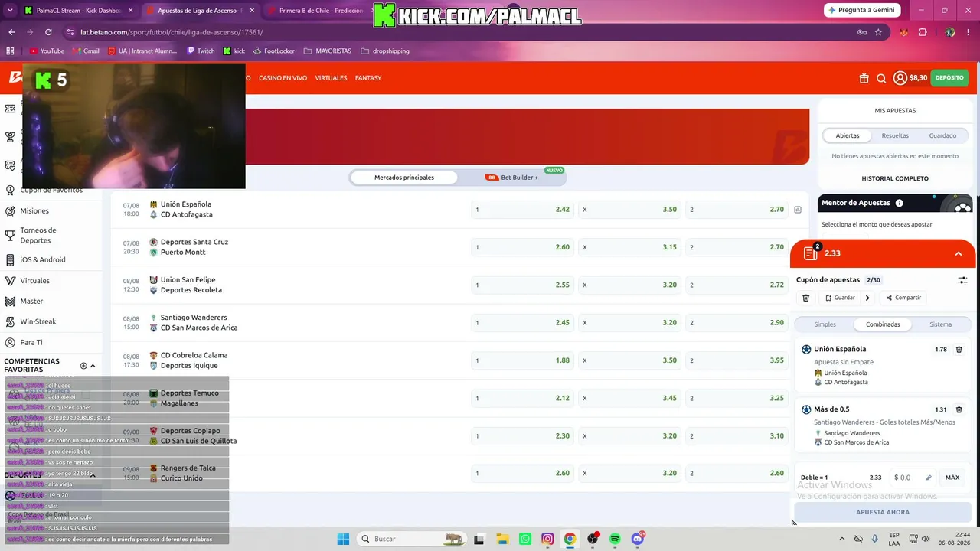Edit stake amount with pencil icon
This screenshot has width=980, height=551.
929,478
